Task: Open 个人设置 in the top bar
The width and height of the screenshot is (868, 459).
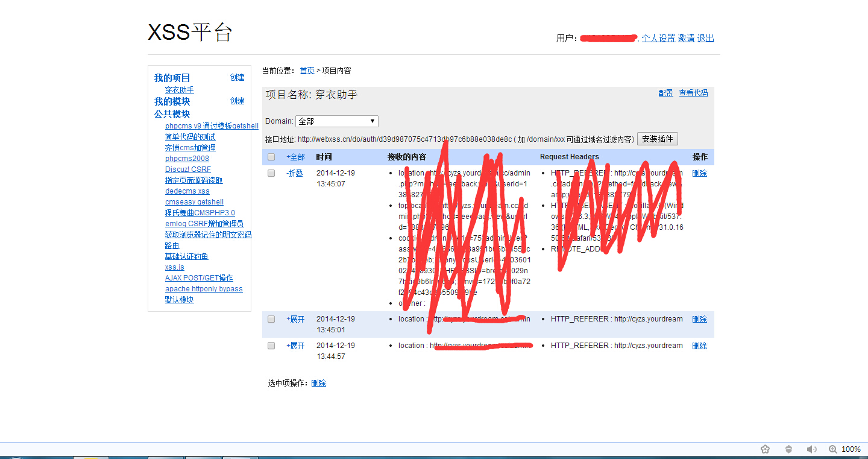Action: click(x=658, y=38)
